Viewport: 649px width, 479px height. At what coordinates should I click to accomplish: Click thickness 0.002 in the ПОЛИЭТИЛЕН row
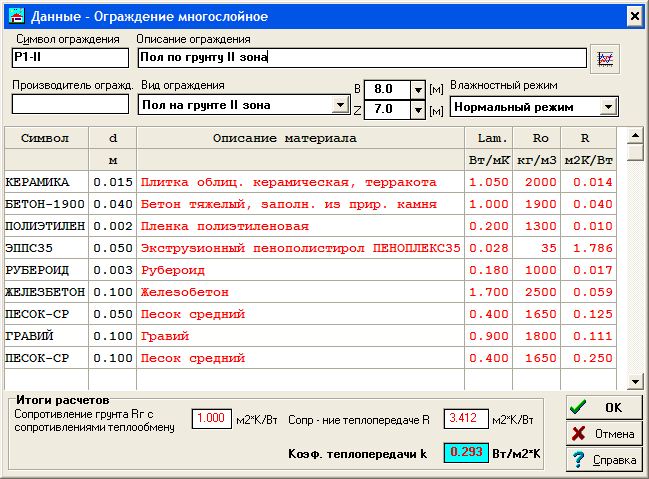pyautogui.click(x=113, y=226)
